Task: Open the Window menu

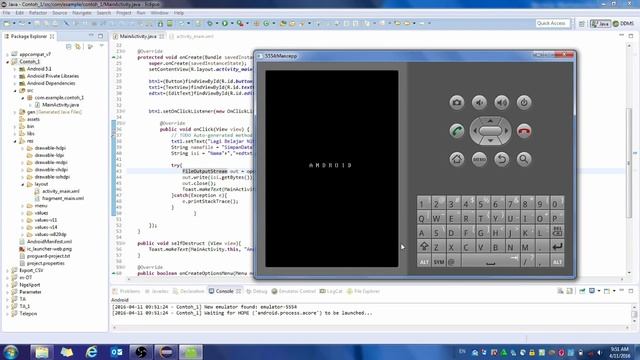Action: click(160, 13)
